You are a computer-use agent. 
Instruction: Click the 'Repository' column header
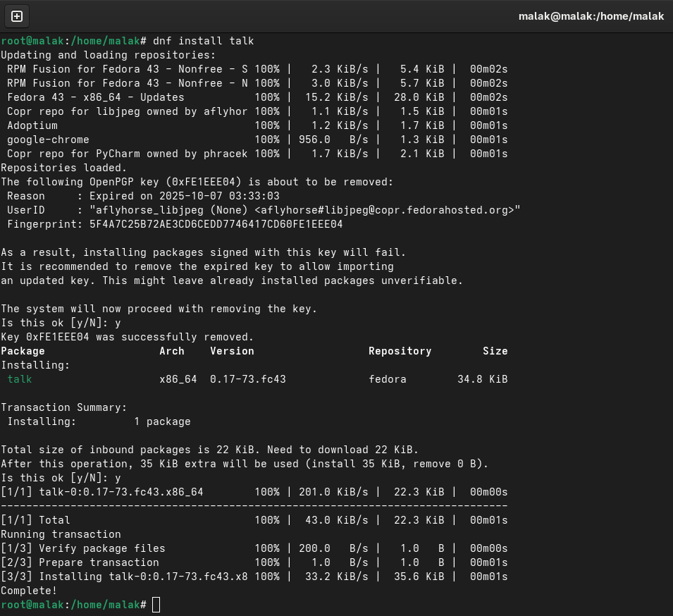[400, 351]
